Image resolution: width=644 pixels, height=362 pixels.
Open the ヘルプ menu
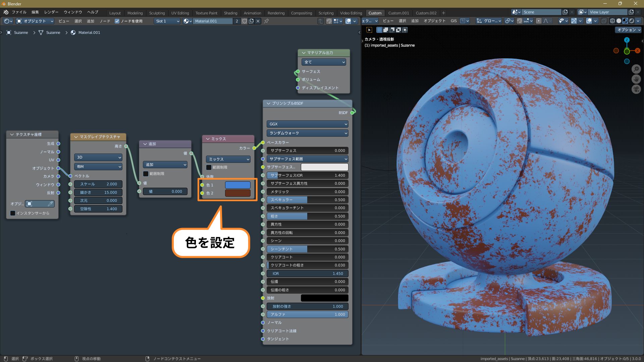[x=93, y=12]
